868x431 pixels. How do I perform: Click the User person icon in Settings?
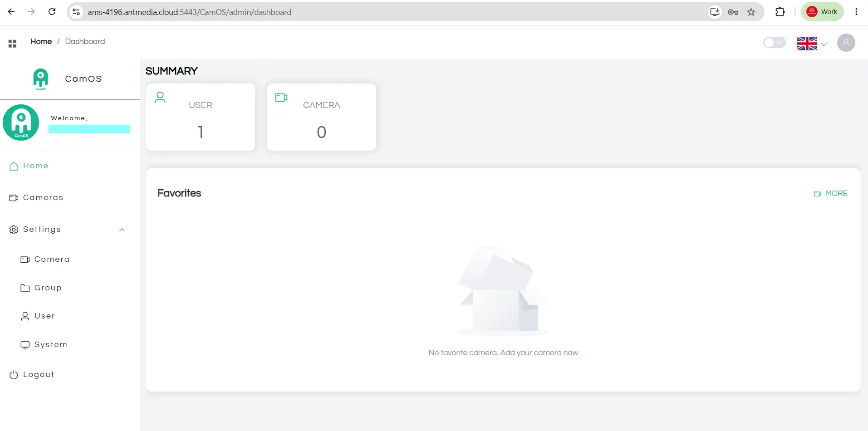pos(25,316)
